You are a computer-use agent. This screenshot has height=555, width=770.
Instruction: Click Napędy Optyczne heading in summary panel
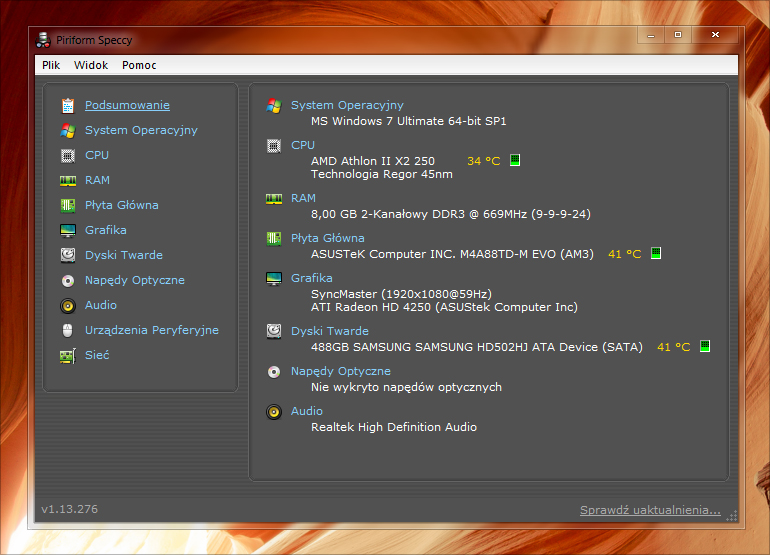341,371
